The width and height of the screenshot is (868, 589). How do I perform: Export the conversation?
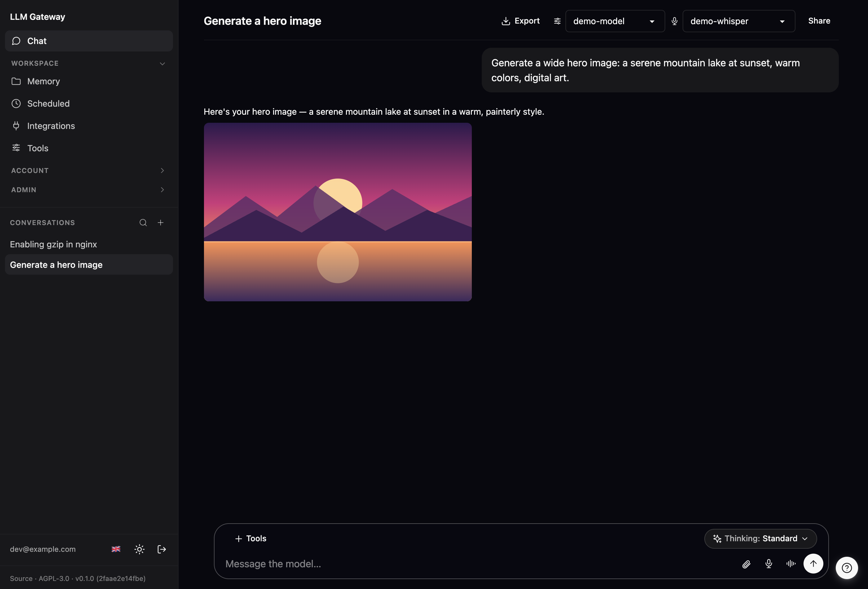pyautogui.click(x=520, y=21)
